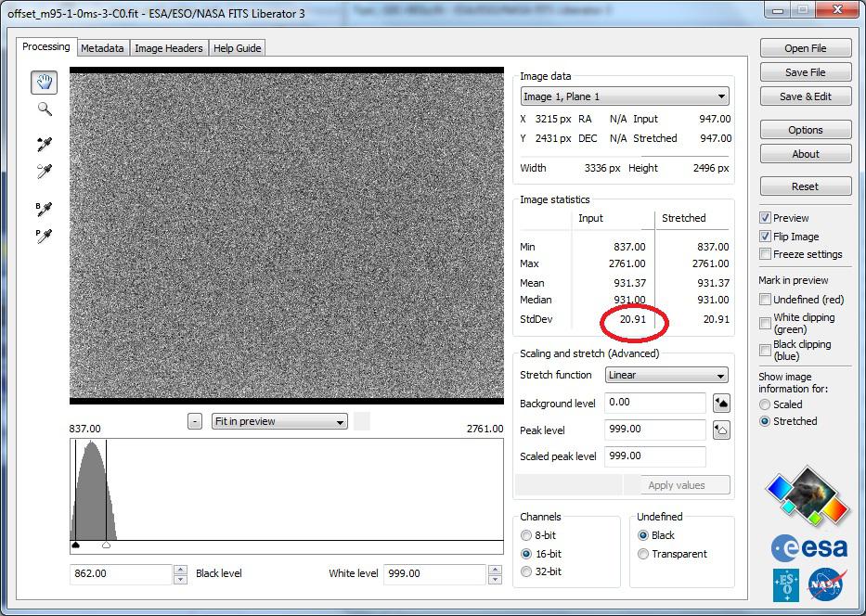Enable White clipping (green) marking
Viewport: 866px width, 616px height.
coord(765,324)
